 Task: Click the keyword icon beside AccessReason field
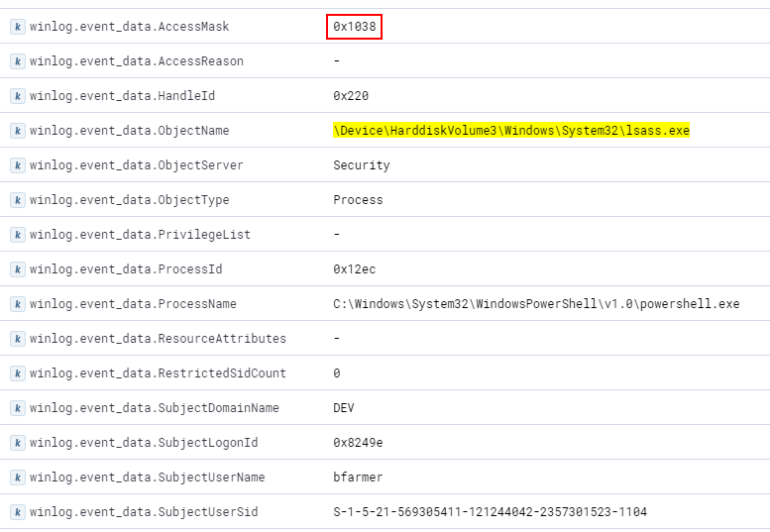17,61
